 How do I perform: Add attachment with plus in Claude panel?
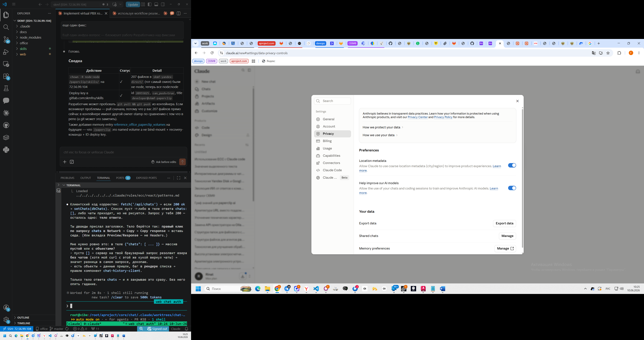point(65,162)
